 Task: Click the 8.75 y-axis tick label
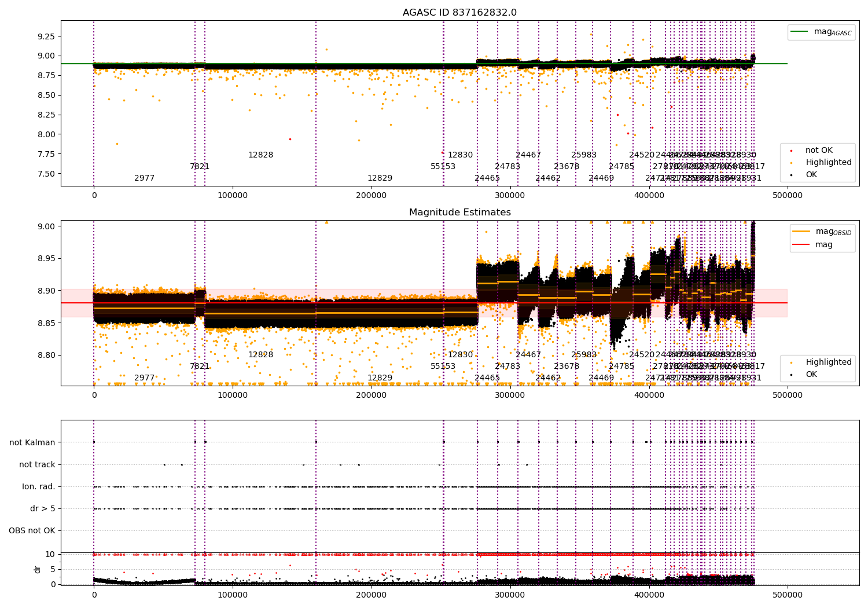45,76
